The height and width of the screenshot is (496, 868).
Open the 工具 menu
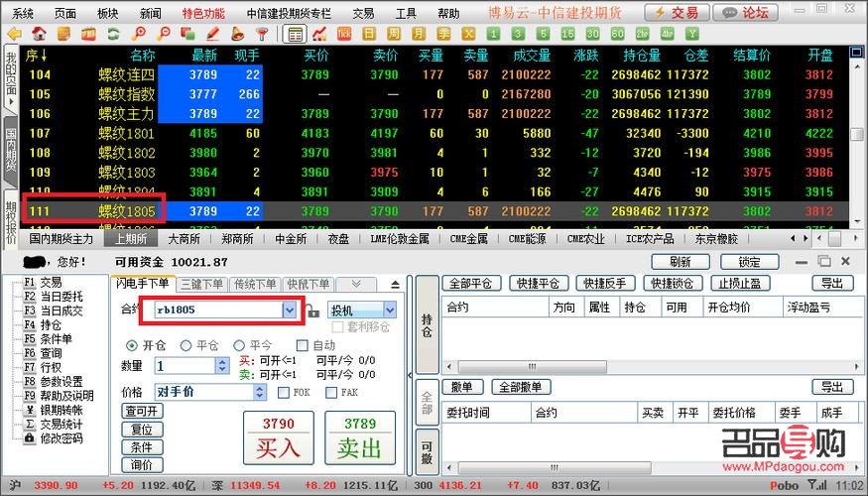coord(406,13)
